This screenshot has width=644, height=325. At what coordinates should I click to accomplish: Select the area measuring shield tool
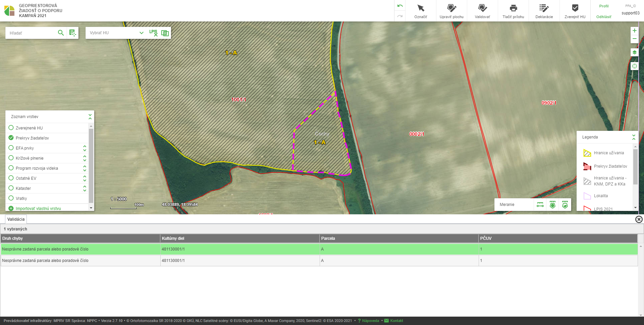pos(552,205)
